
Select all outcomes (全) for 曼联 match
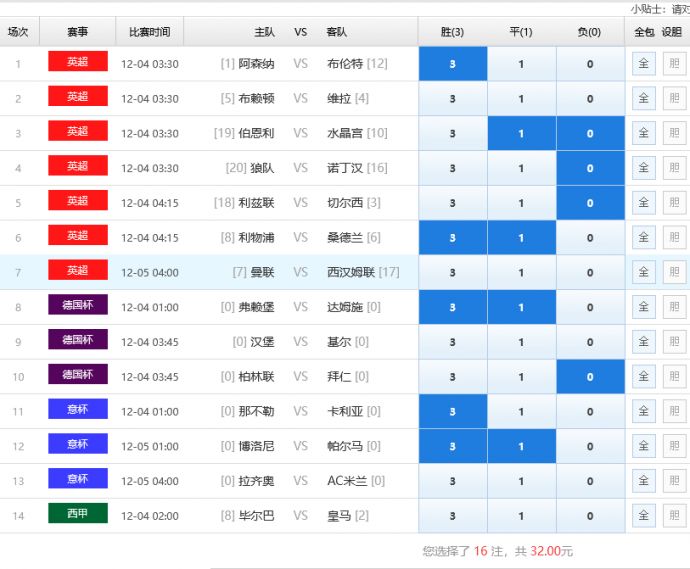[643, 272]
